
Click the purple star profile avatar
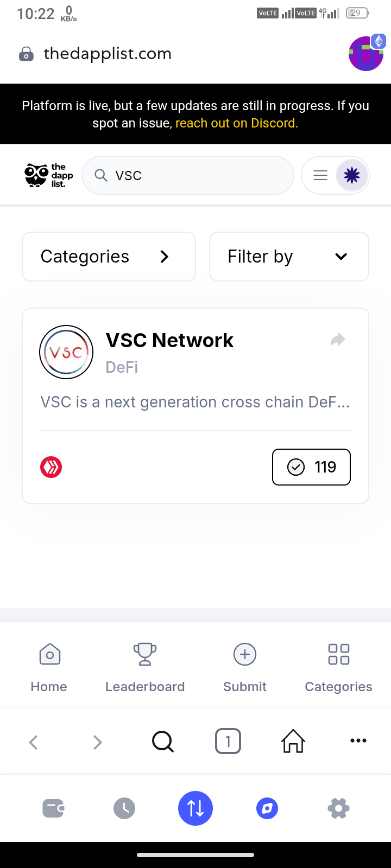pyautogui.click(x=352, y=175)
